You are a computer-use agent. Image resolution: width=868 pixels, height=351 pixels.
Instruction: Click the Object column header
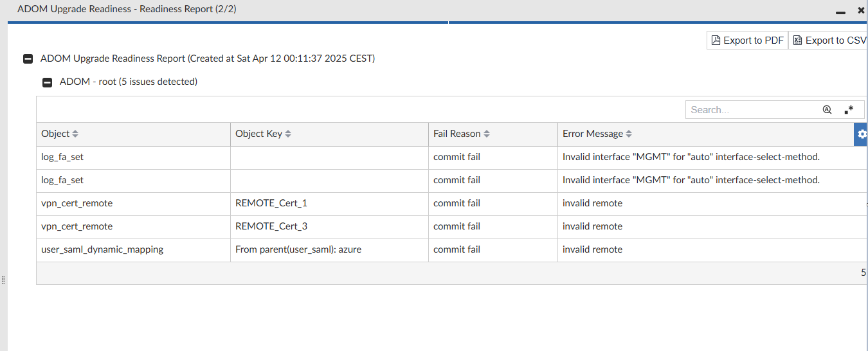(55, 134)
